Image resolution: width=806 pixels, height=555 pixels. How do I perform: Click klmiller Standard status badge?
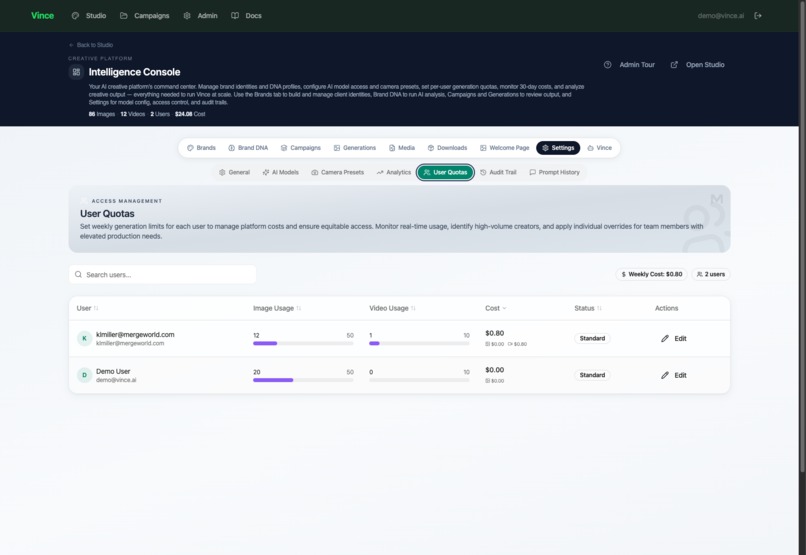[592, 339]
